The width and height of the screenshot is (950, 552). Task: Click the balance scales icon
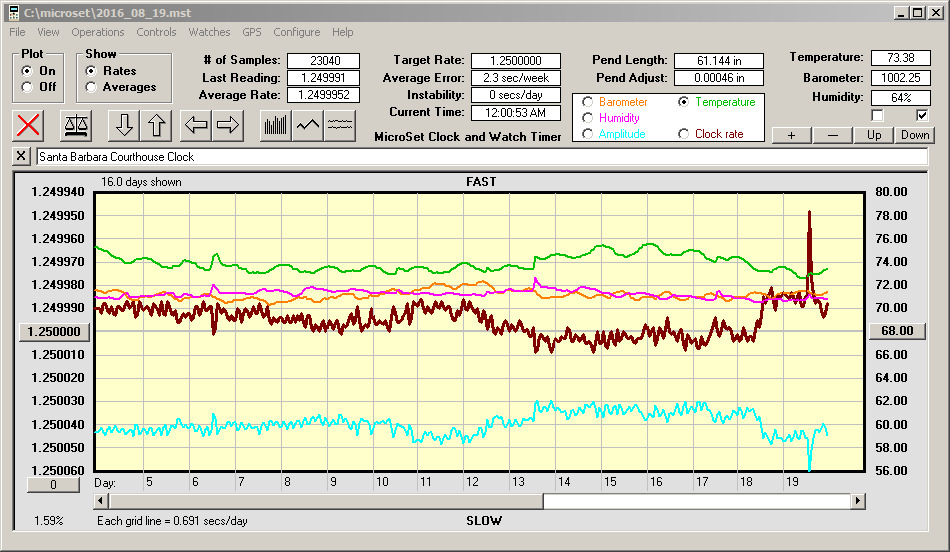click(x=76, y=125)
